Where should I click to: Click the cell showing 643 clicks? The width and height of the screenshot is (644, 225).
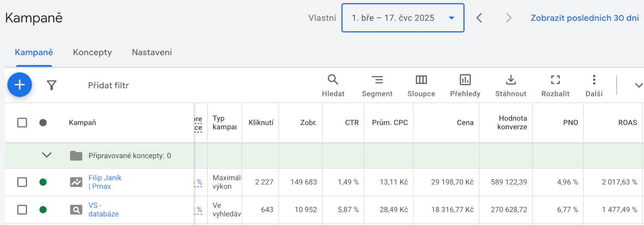click(267, 210)
